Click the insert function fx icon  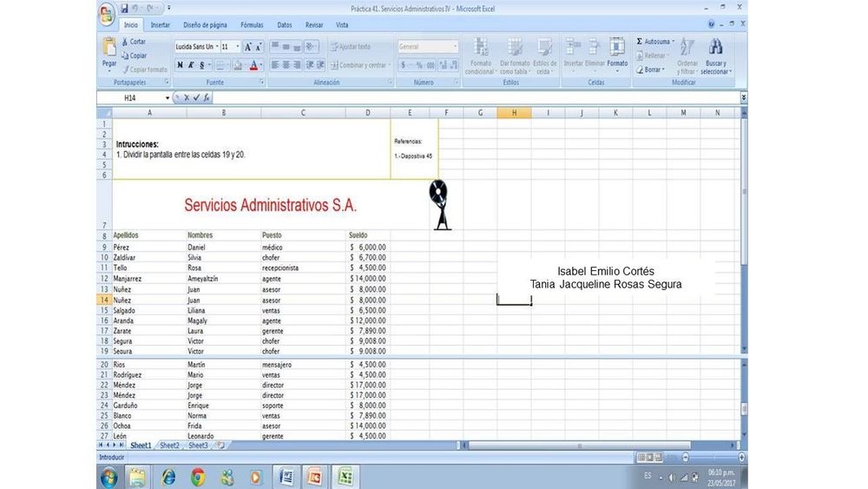(x=207, y=98)
